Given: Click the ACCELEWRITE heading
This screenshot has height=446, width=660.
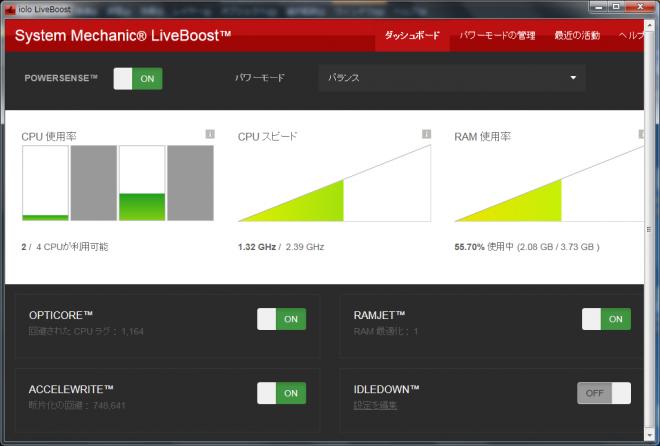Looking at the screenshot, I should (x=71, y=389).
